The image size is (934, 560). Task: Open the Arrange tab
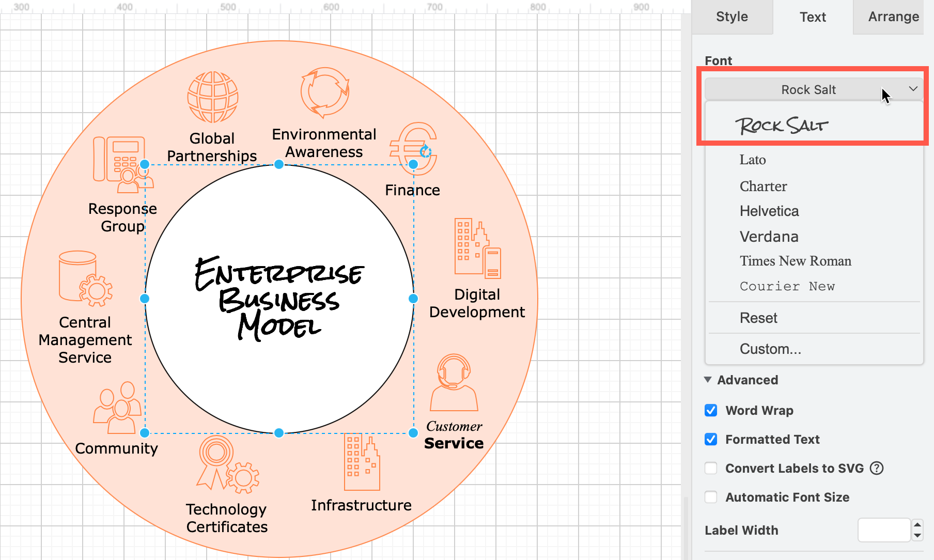pyautogui.click(x=893, y=17)
